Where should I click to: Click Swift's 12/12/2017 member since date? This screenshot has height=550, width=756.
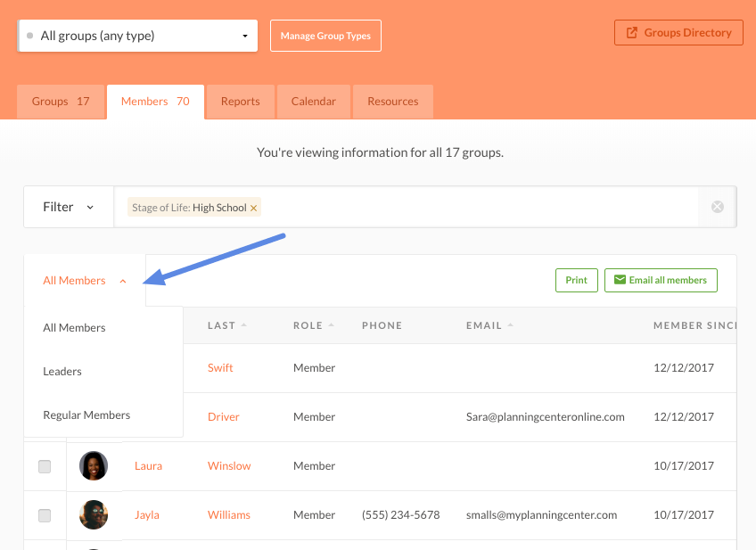(684, 368)
